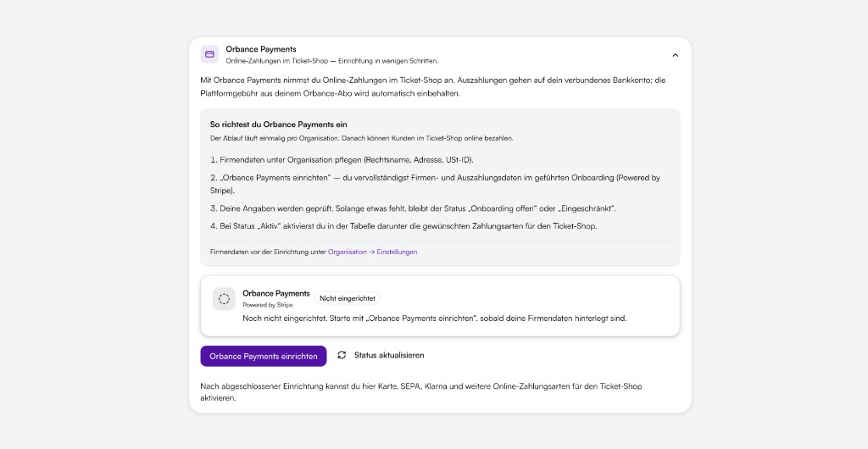Image resolution: width=868 pixels, height=449 pixels.
Task: Click the dashed circle status icon
Action: tap(224, 298)
